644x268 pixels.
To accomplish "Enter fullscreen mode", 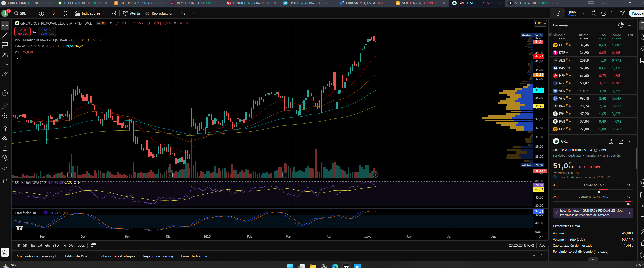I will tap(613, 13).
